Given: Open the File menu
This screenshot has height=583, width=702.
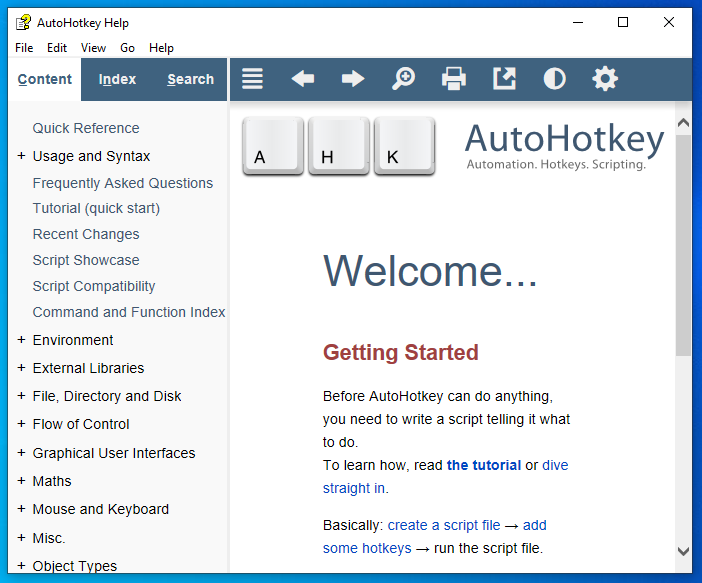Looking at the screenshot, I should click(24, 48).
